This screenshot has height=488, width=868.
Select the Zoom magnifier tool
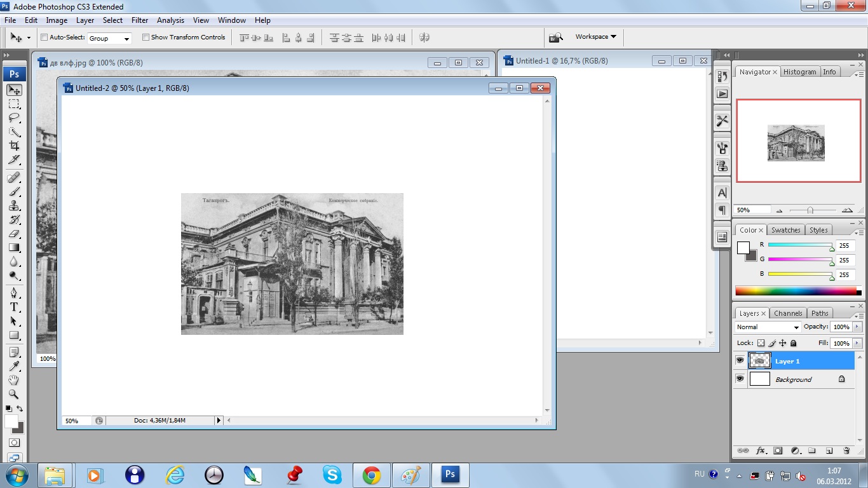point(14,395)
